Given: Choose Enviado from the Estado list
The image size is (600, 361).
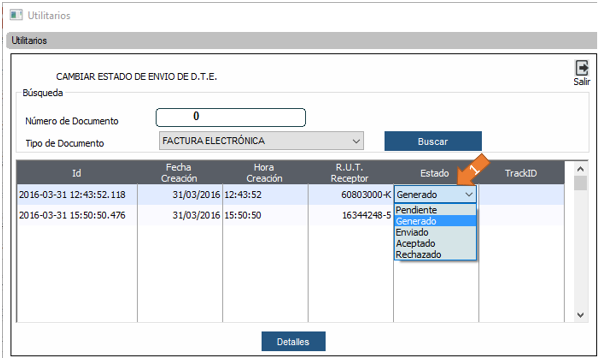Looking at the screenshot, I should 435,232.
